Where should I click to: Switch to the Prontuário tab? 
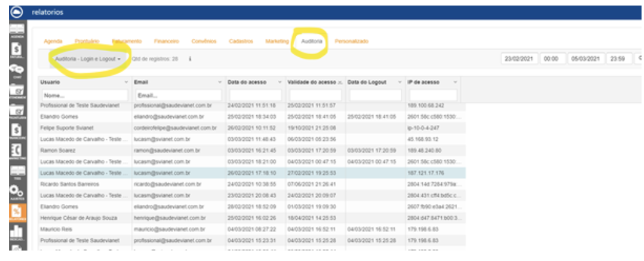pyautogui.click(x=87, y=42)
